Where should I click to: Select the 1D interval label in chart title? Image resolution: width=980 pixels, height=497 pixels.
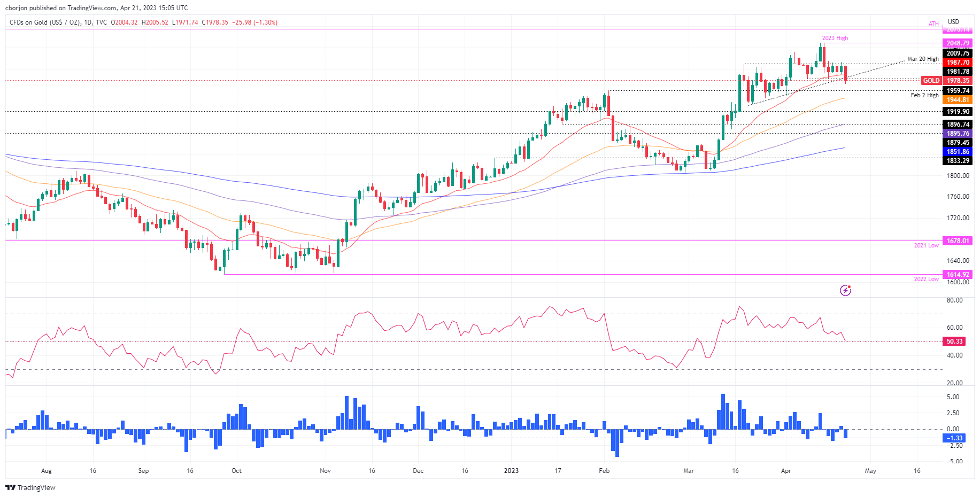coord(88,22)
